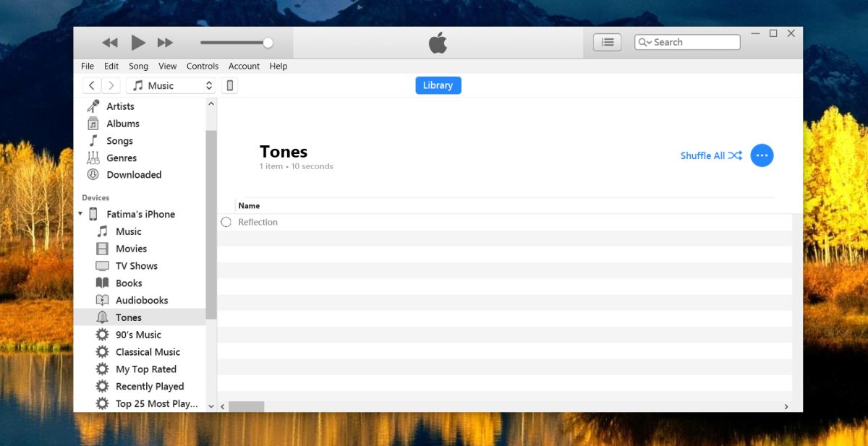Click the Albums icon in sidebar
The height and width of the screenshot is (446, 868).
pos(93,124)
